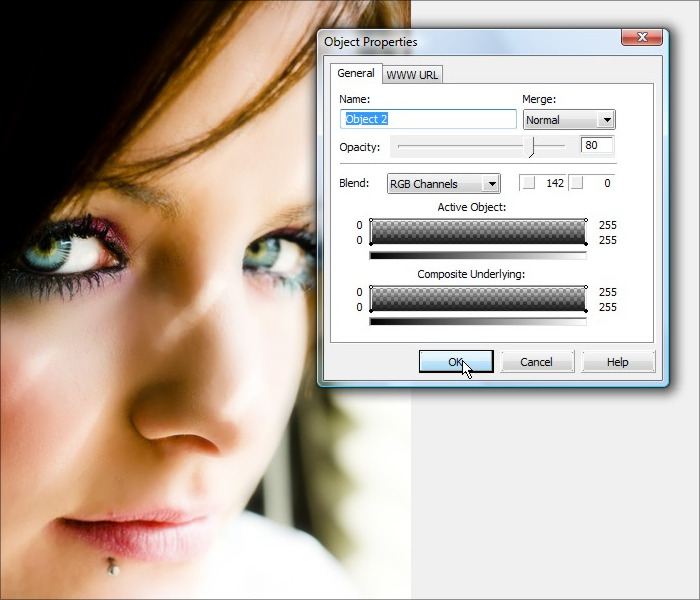Close the Object Properties dialog window
700x600 pixels.
[x=641, y=38]
